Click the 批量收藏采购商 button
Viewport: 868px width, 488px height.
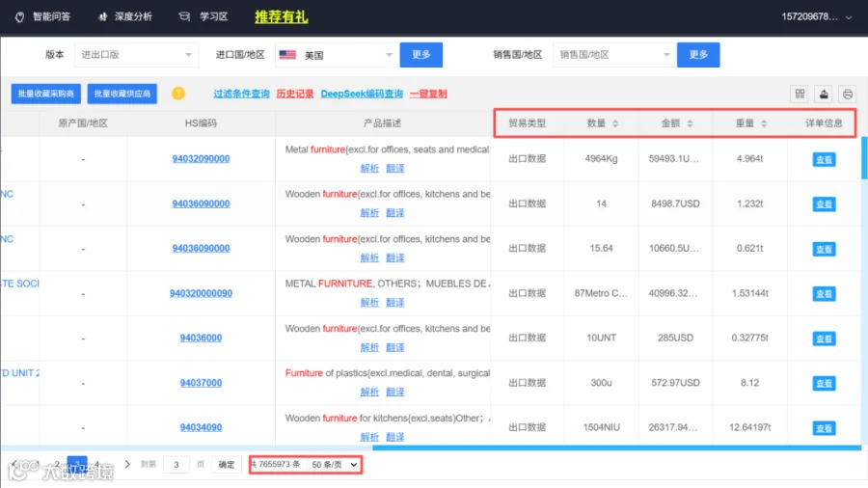[x=46, y=94]
